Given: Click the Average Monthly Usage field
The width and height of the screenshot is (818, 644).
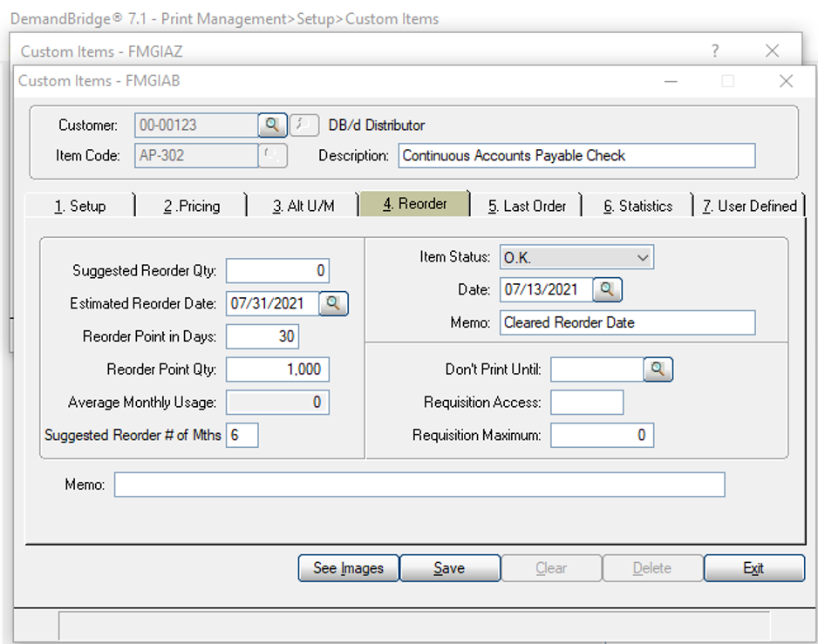Looking at the screenshot, I should pyautogui.click(x=277, y=402).
